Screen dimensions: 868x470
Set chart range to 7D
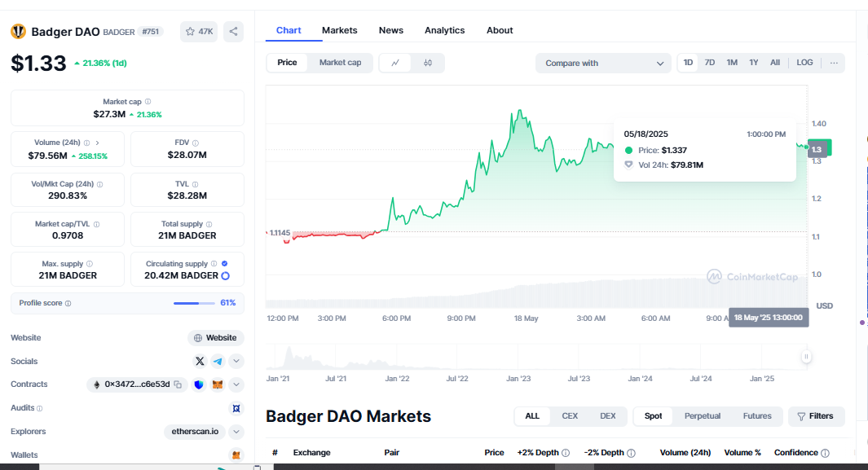coord(710,63)
